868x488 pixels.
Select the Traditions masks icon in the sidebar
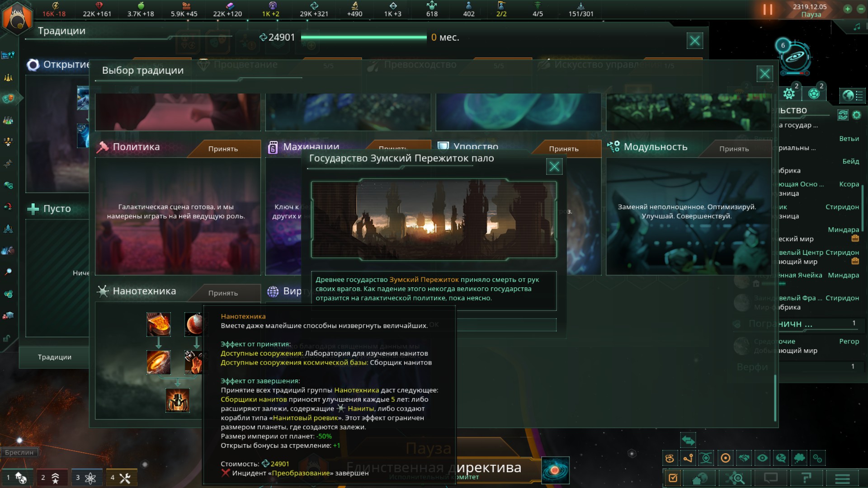tap(8, 98)
